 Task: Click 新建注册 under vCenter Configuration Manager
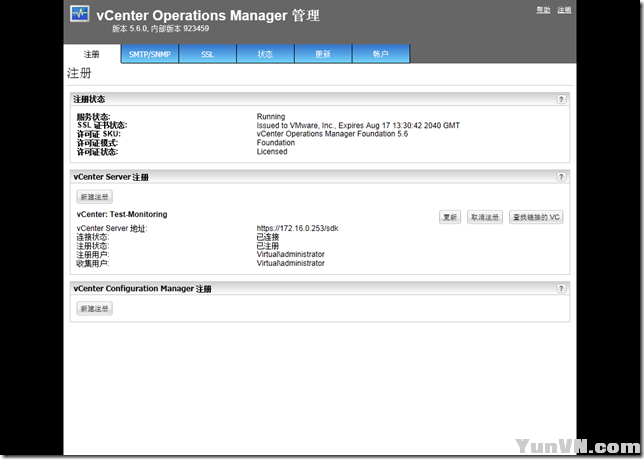[94, 309]
